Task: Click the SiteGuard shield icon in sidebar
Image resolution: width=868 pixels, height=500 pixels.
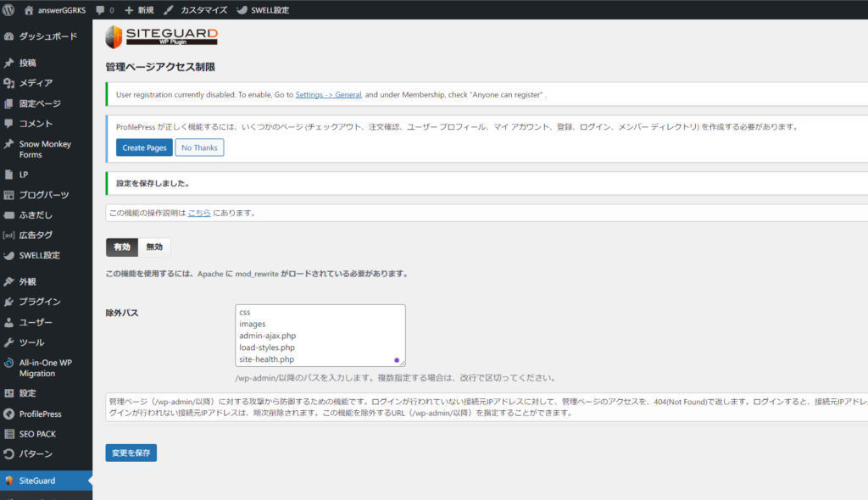Action: click(x=8, y=481)
